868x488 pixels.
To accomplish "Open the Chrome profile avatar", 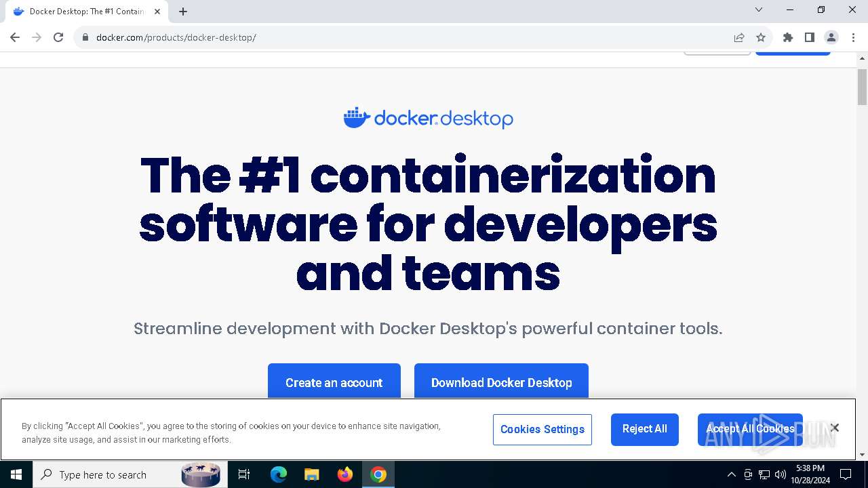I will coord(831,37).
